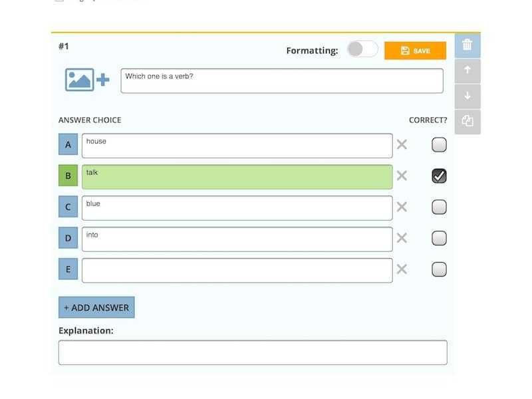Delete answer D 'into' using its X
532x399 pixels.
point(402,238)
